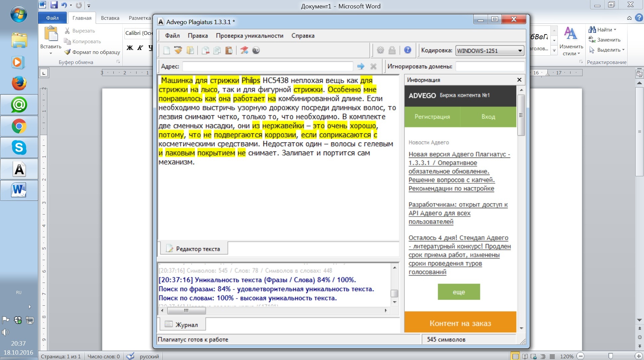
Task: Expand the Вставить paste options arrow
Action: coord(51,53)
